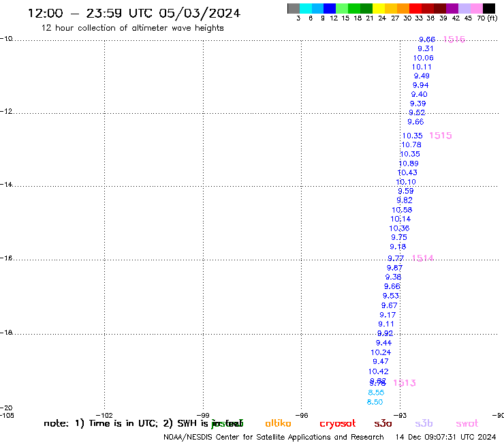Click the wave height value '9.44'
Viewport: 504px width, 443px height.
383,343
